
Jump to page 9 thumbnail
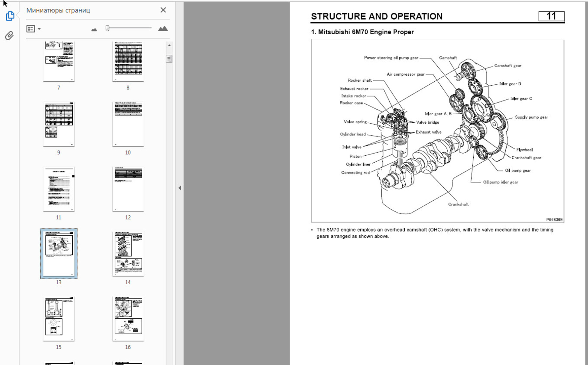(x=59, y=124)
